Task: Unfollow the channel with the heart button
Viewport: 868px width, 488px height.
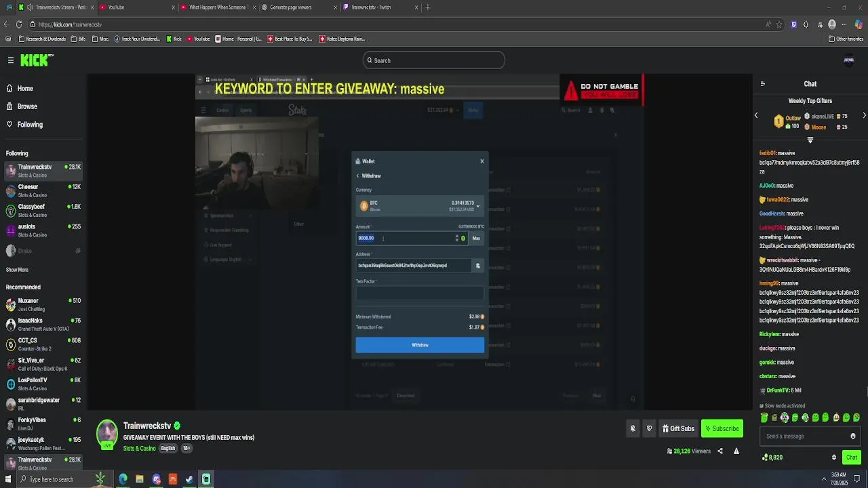Action: (649, 428)
